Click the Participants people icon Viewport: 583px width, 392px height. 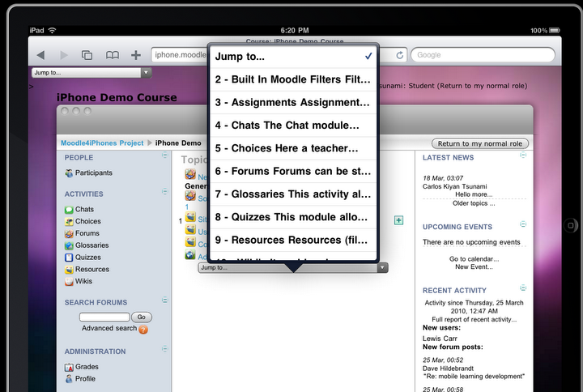pos(69,173)
